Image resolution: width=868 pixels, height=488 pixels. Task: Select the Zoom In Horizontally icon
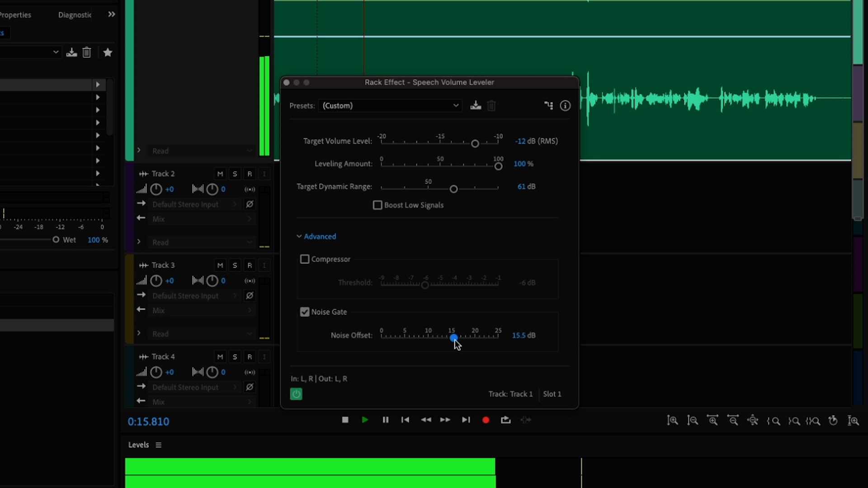(713, 420)
